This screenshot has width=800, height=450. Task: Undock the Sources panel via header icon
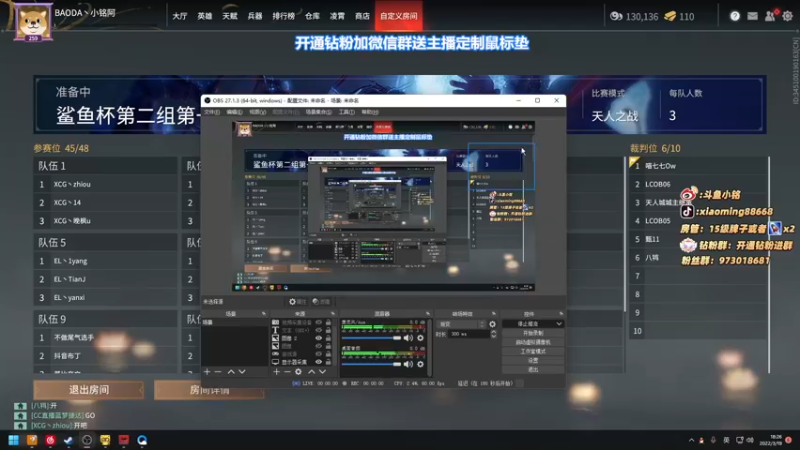coord(333,313)
